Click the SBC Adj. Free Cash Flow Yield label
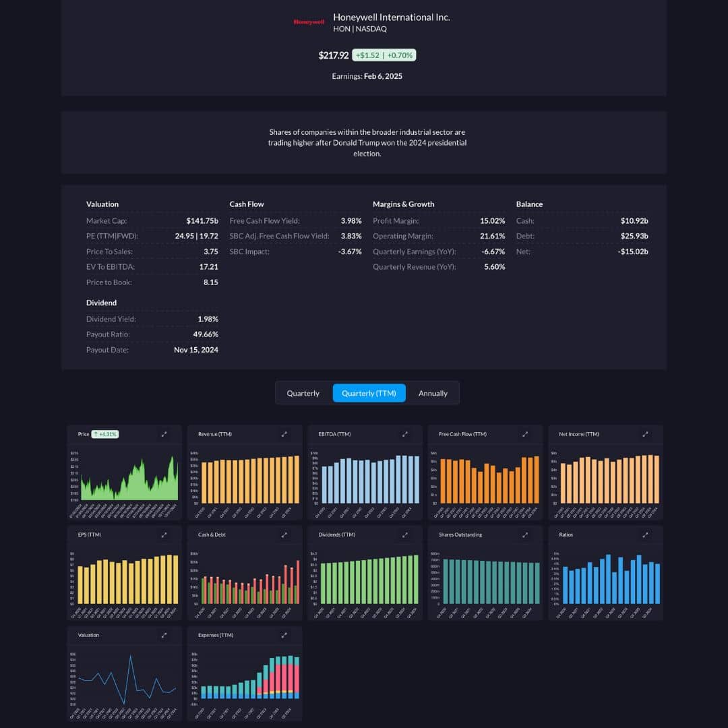The width and height of the screenshot is (728, 728). click(279, 236)
